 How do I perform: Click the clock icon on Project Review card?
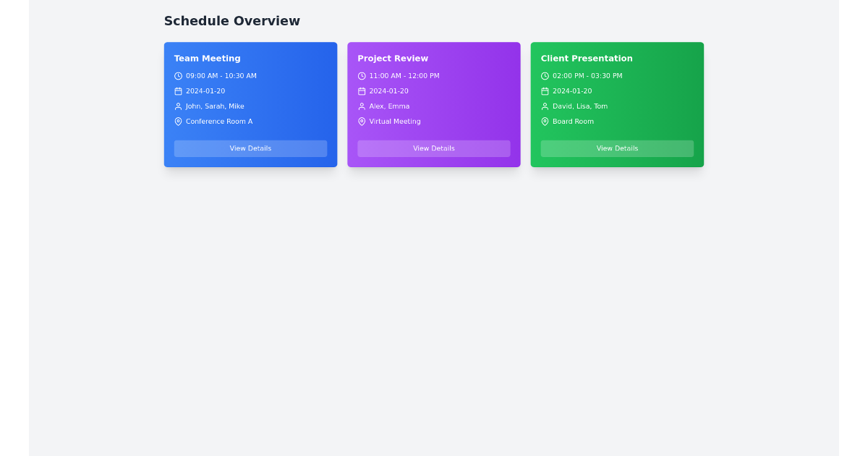pos(362,75)
